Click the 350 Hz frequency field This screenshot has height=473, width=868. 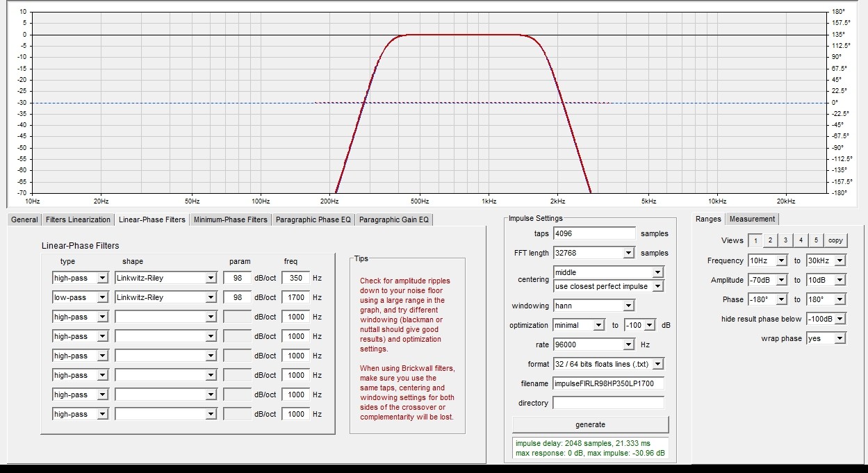(x=295, y=278)
